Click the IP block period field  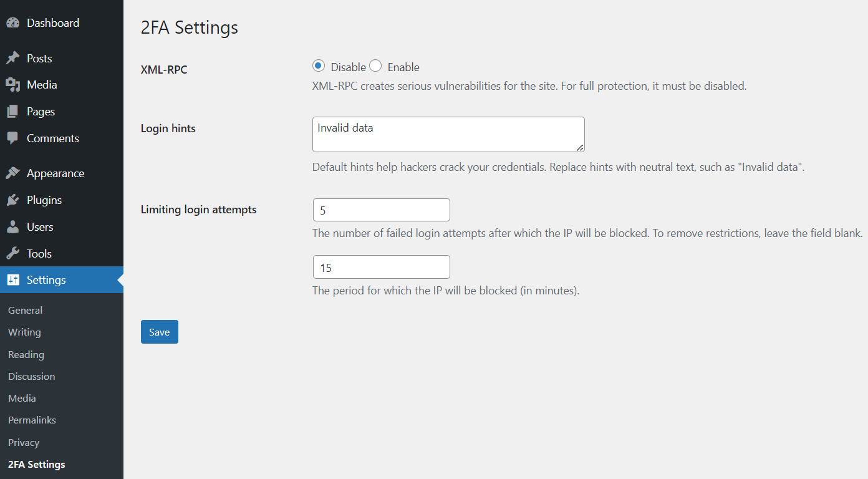(381, 267)
